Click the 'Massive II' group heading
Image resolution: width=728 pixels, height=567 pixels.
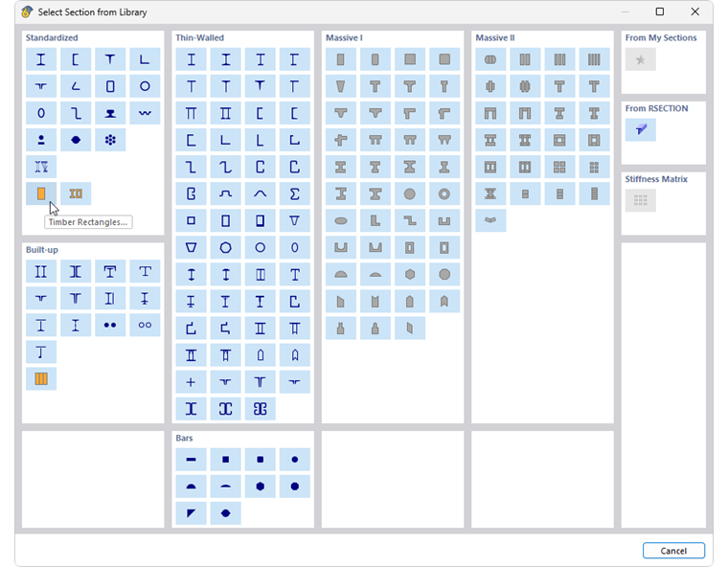point(495,37)
